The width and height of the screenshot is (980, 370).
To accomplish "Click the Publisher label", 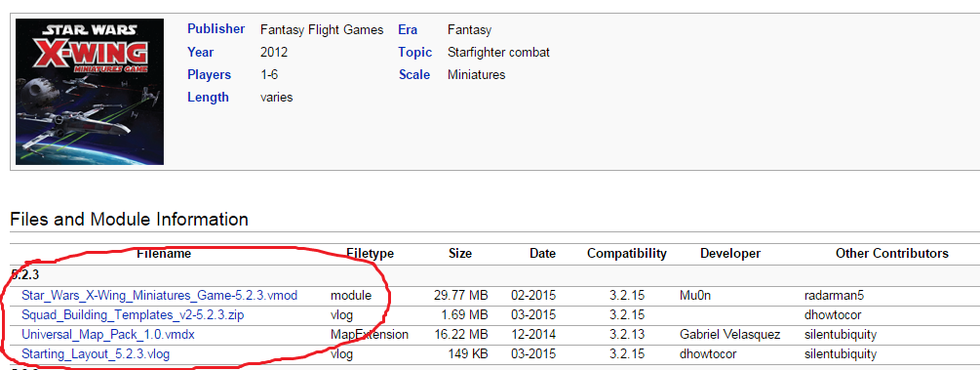I will [216, 28].
